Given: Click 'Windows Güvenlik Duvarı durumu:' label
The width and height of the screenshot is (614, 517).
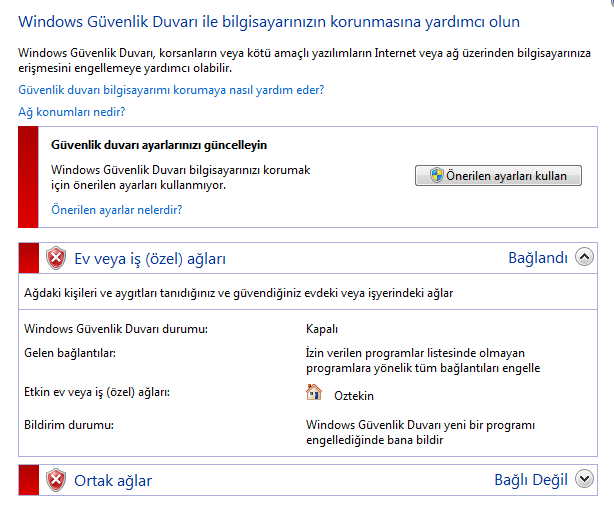Looking at the screenshot, I should click(x=116, y=329).
